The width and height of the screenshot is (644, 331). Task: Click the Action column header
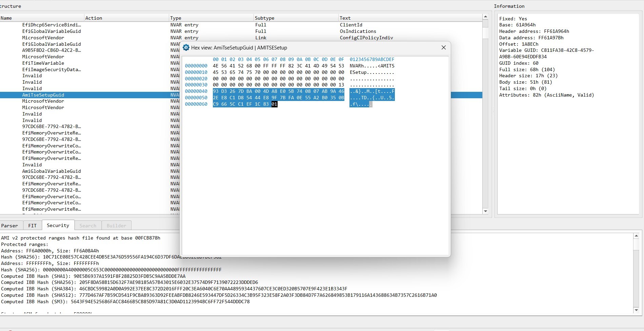94,18
